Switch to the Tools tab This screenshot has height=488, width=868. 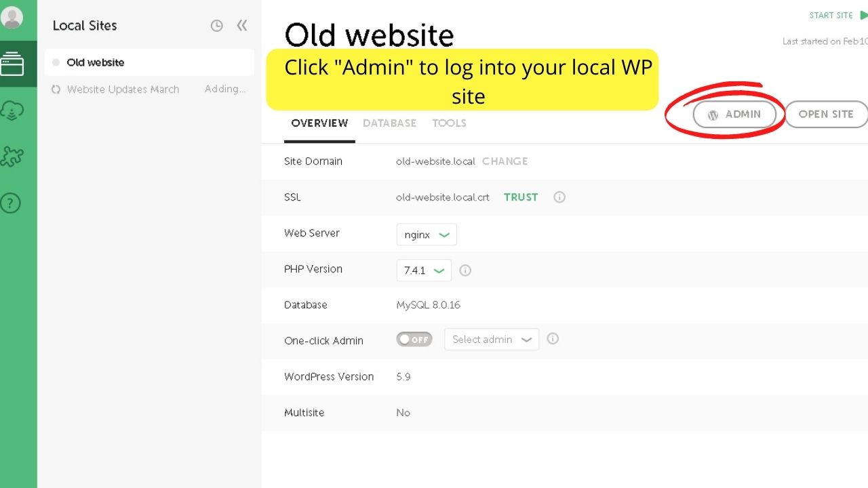[x=449, y=123]
